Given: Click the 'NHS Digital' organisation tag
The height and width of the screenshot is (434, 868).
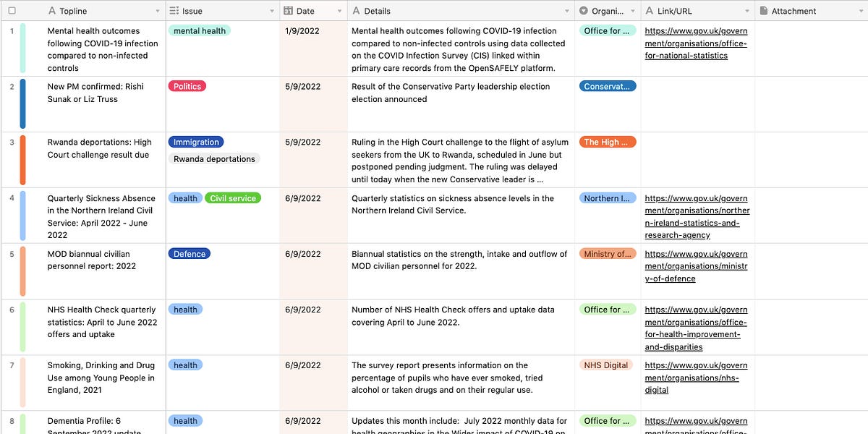Looking at the screenshot, I should coord(606,365).
